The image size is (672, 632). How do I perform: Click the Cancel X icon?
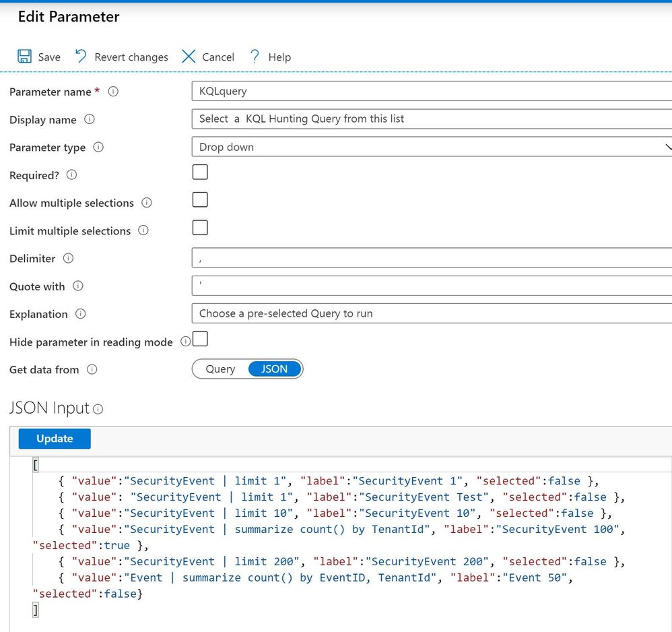[188, 56]
